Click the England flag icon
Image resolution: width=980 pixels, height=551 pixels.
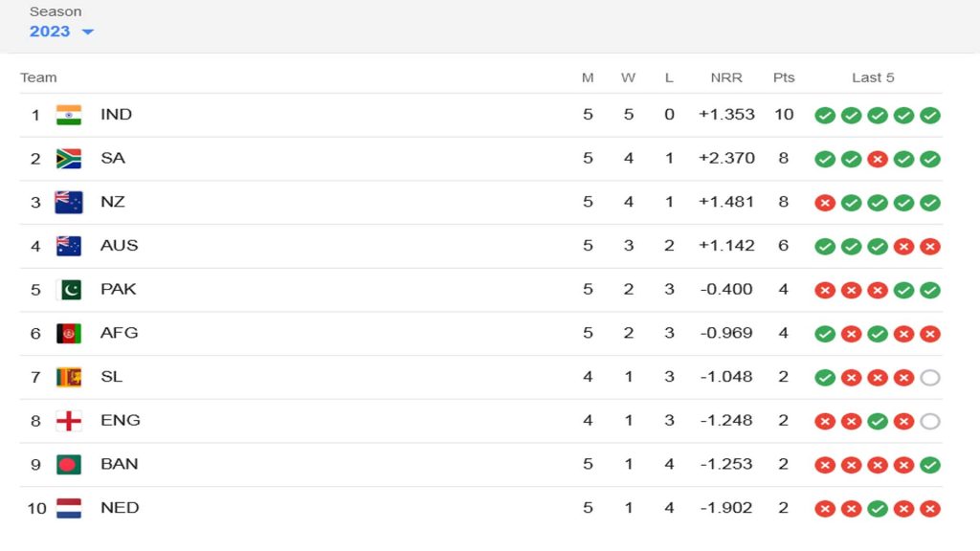coord(69,421)
